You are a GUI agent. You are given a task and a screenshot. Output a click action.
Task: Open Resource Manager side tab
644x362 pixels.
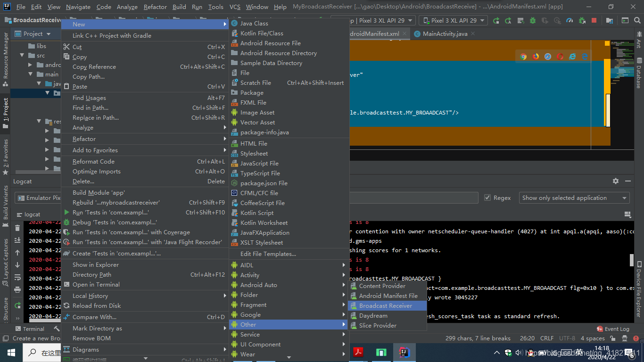[x=6, y=60]
